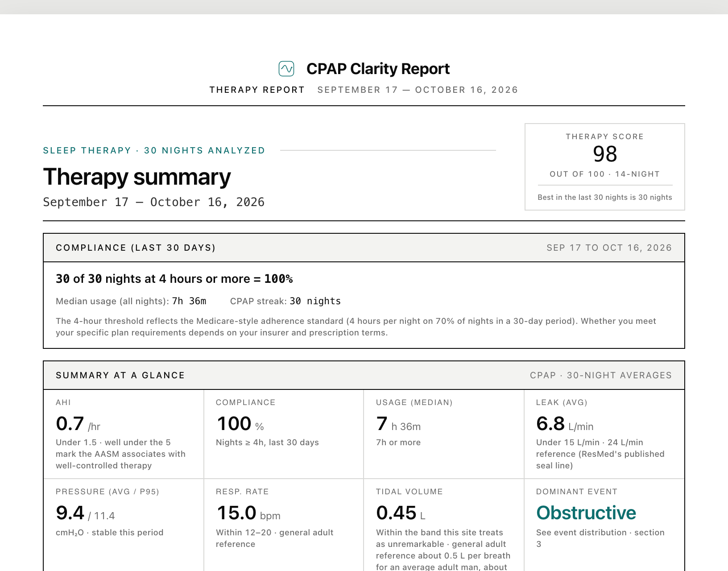Click the Out of 100 · 14-Night text
The height and width of the screenshot is (571, 728).
point(605,174)
